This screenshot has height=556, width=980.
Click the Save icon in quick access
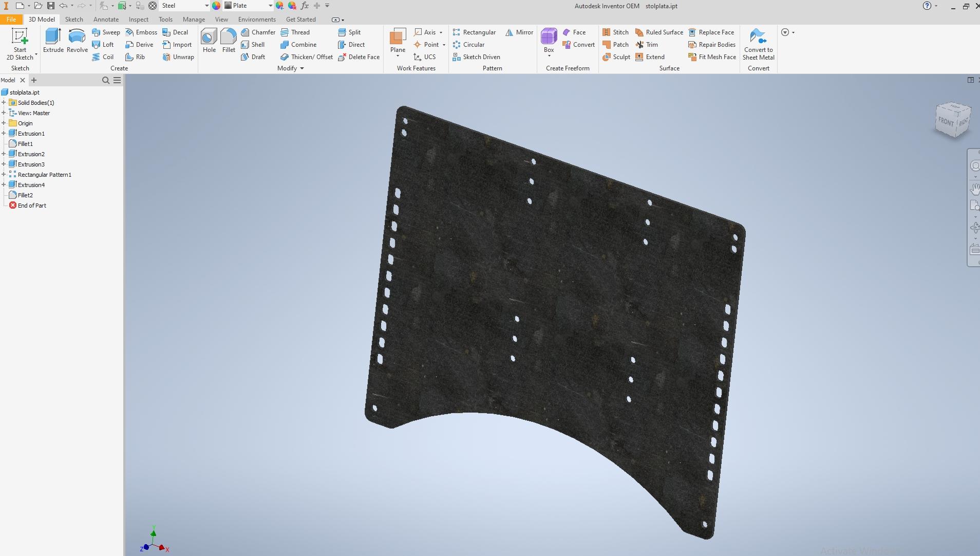50,6
